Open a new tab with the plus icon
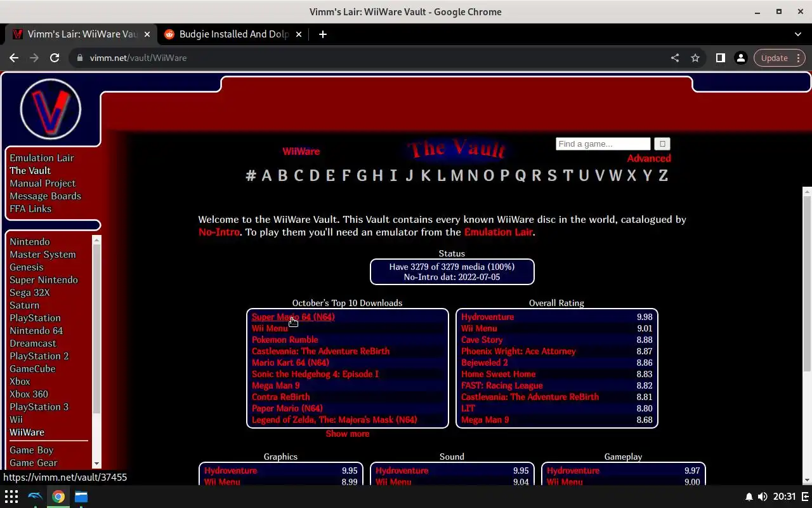Viewport: 812px width, 508px height. [x=322, y=34]
